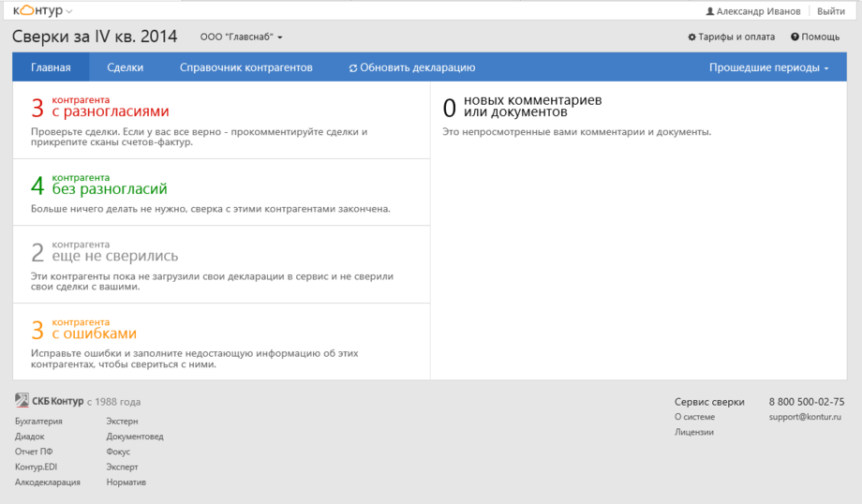The image size is (862, 504).
Task: Open the ООО "Главснаб" organization dropdown
Action: coord(242,37)
